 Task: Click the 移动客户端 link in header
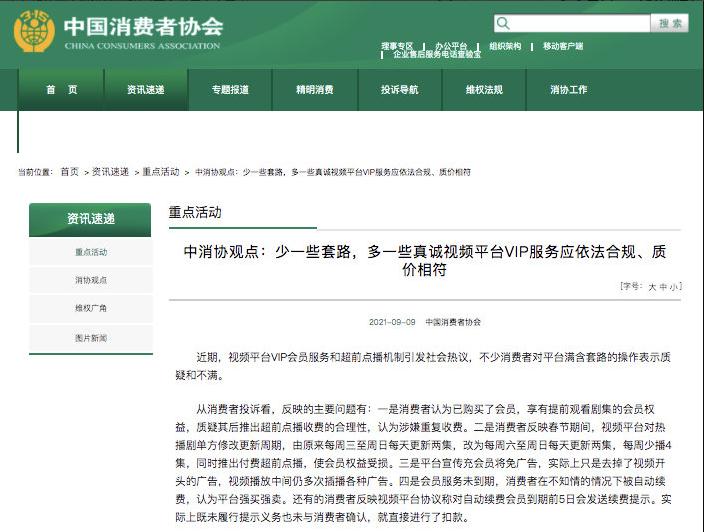click(x=563, y=46)
